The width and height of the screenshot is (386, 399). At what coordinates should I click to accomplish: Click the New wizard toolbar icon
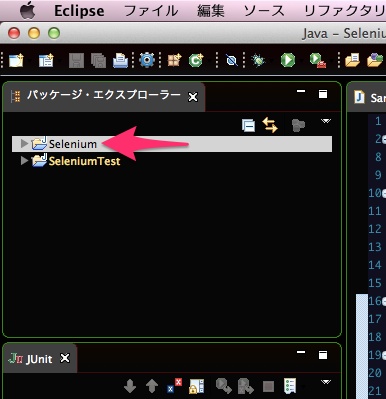coord(16,60)
